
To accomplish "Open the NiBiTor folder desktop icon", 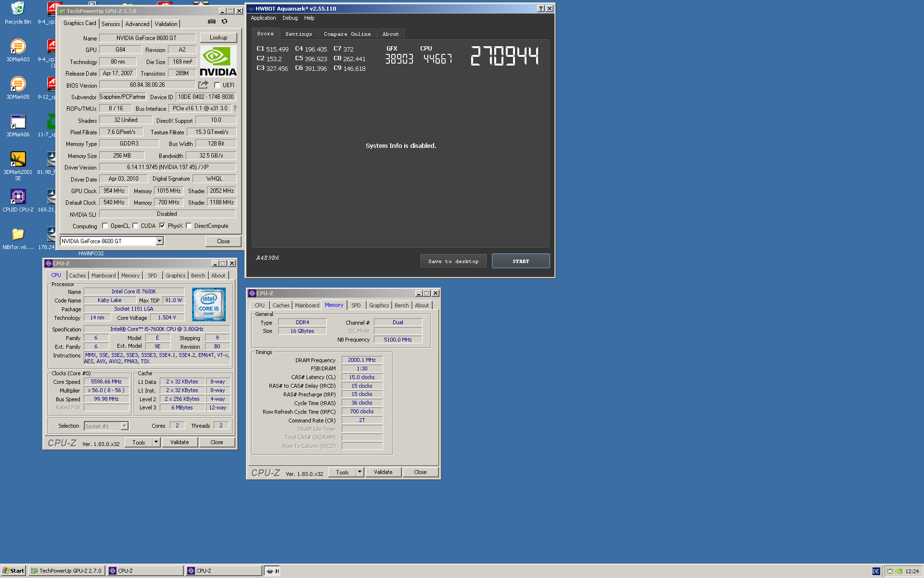I will (x=18, y=238).
